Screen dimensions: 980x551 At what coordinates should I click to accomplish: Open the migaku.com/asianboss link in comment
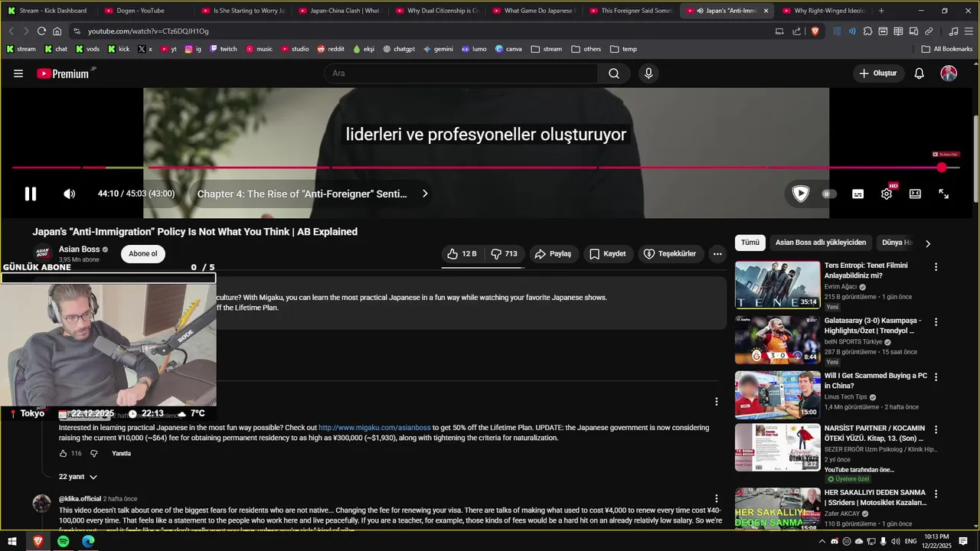(374, 428)
